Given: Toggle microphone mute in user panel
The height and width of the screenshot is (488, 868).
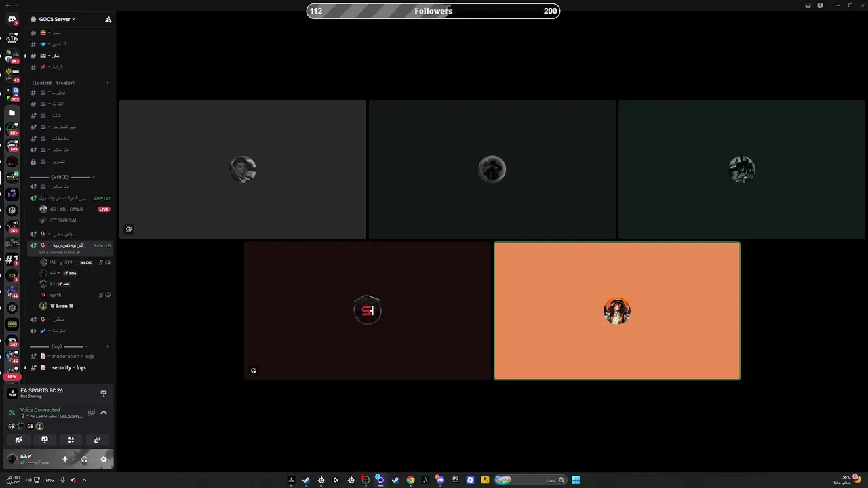Looking at the screenshot, I should pyautogui.click(x=65, y=460).
